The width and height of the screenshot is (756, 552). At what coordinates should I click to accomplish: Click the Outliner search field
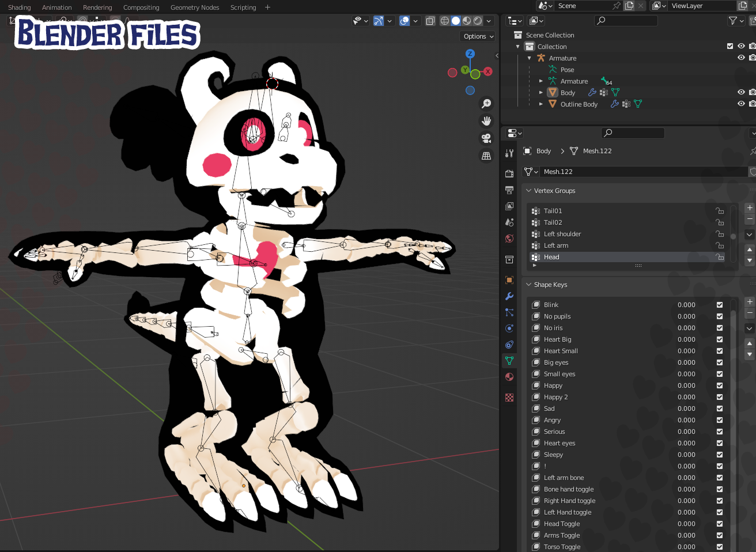pyautogui.click(x=626, y=20)
